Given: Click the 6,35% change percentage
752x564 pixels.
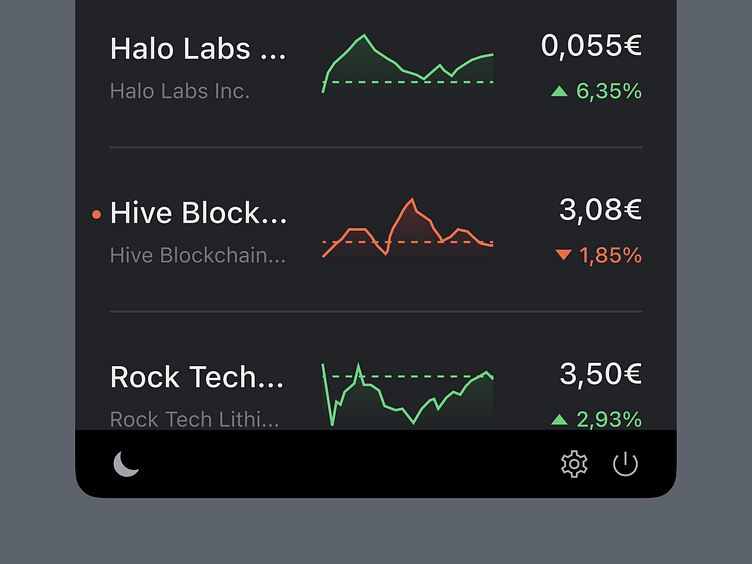Looking at the screenshot, I should [609, 92].
